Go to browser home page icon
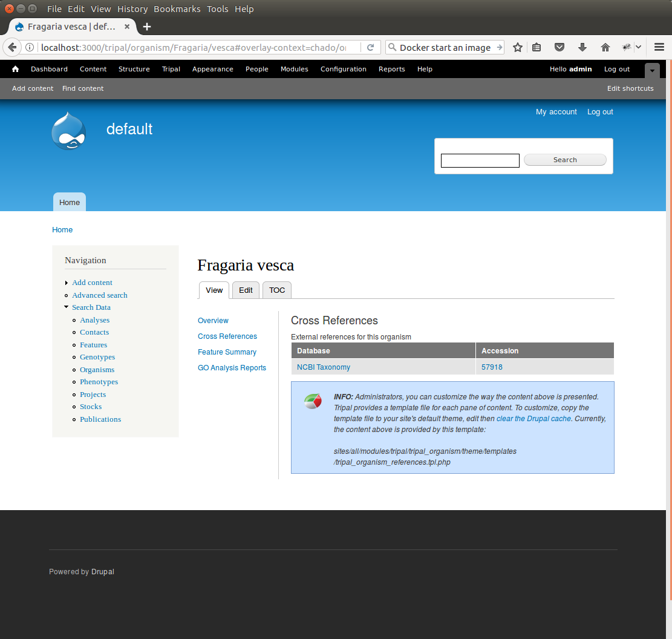Viewport: 672px width, 639px height. click(605, 48)
